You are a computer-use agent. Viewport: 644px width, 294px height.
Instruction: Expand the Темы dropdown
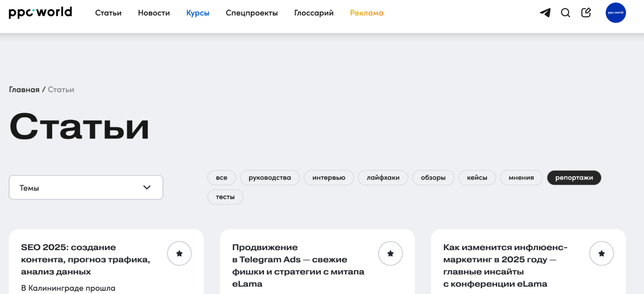coord(86,187)
